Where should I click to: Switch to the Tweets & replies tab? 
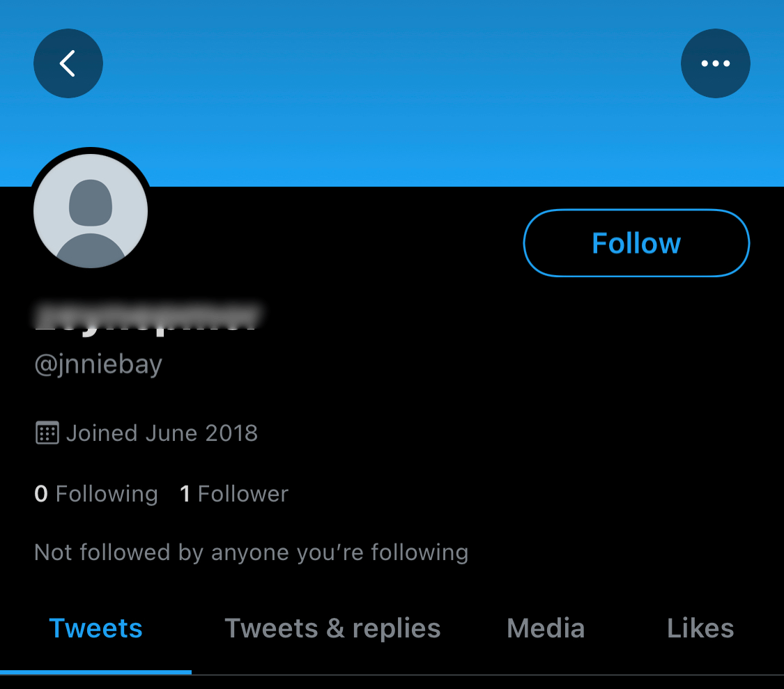coord(332,628)
